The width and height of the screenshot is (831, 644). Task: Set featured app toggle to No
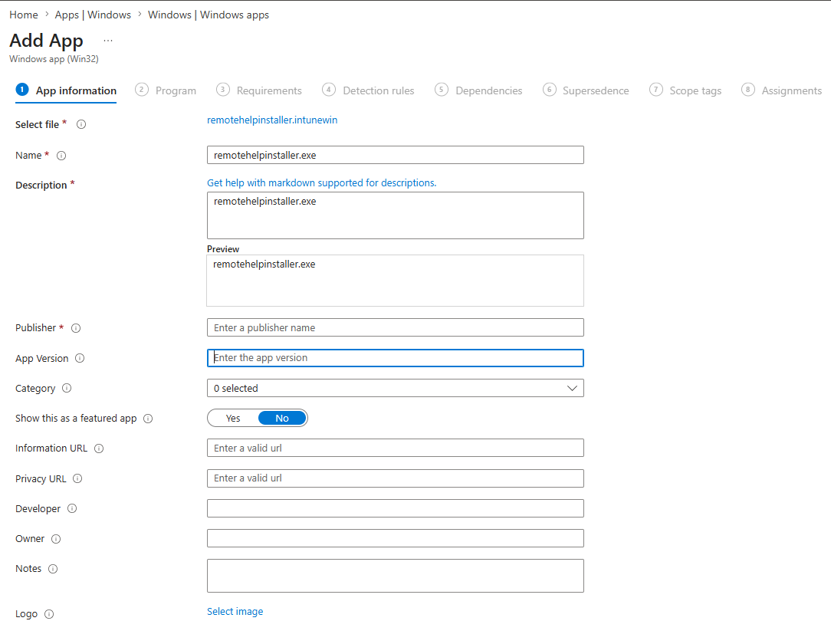tap(282, 418)
